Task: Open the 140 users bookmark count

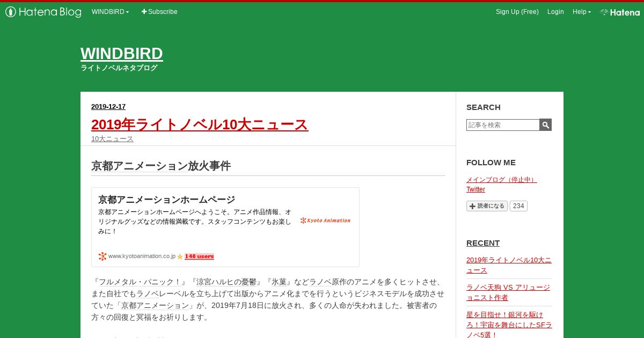Action: pyautogui.click(x=199, y=256)
